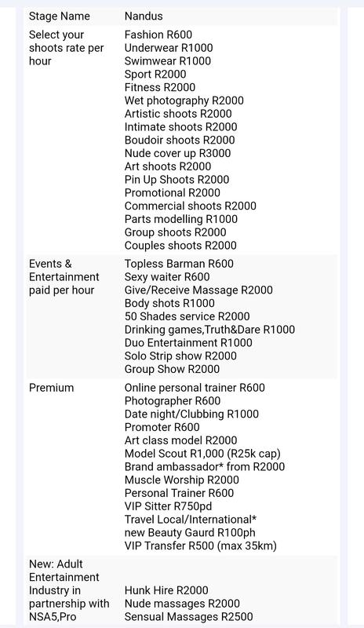
Task: Click the Events & Entertainment heading
Action: coord(64,270)
